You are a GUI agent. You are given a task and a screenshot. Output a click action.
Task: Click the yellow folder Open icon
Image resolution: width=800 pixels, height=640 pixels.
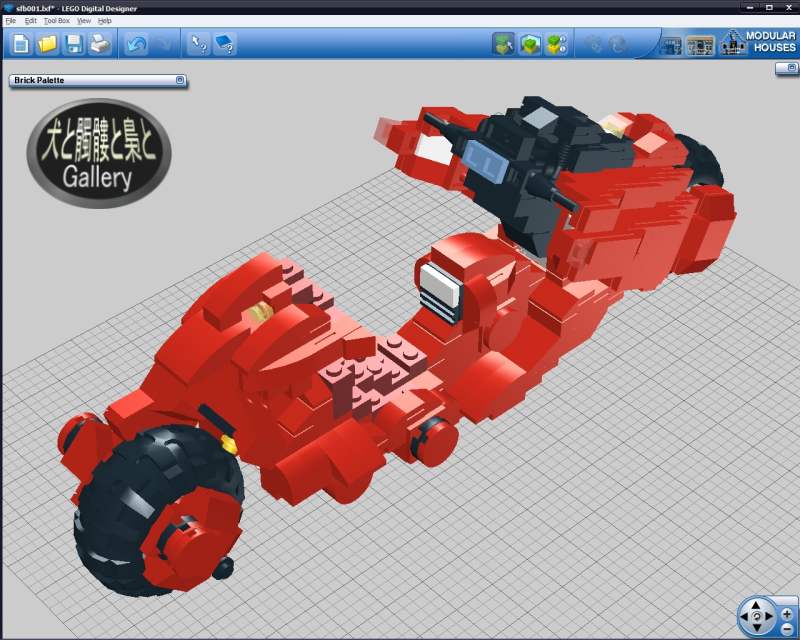tap(47, 44)
